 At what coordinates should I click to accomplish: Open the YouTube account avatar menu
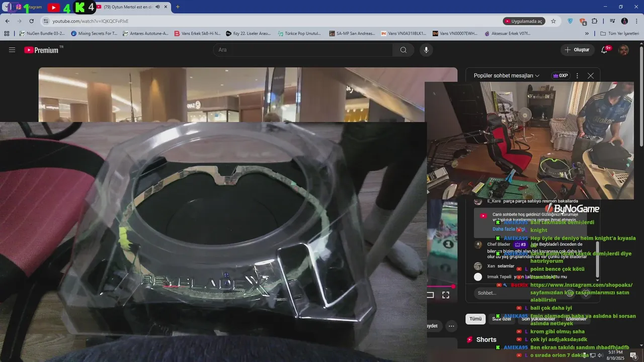point(623,50)
